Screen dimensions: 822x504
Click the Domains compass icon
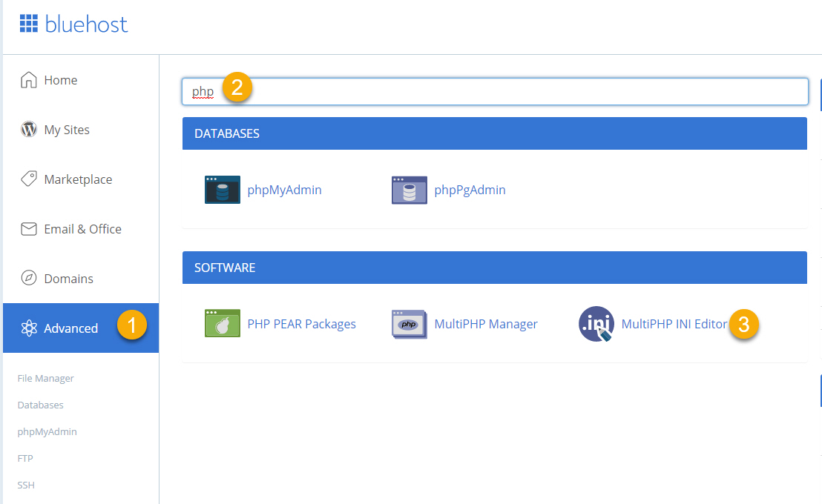click(x=29, y=278)
